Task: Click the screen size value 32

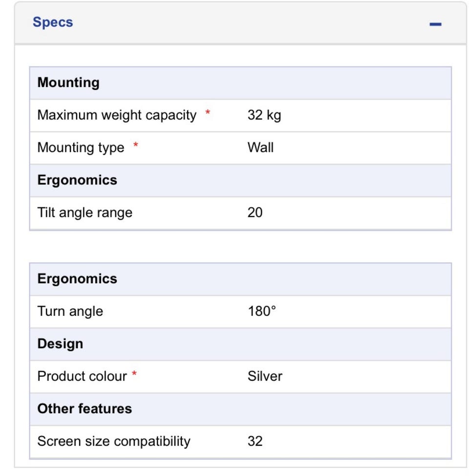Action: pos(255,441)
